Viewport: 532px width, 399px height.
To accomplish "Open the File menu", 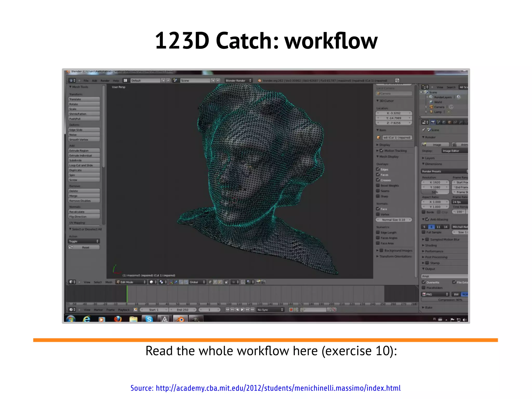I will tap(86, 81).
